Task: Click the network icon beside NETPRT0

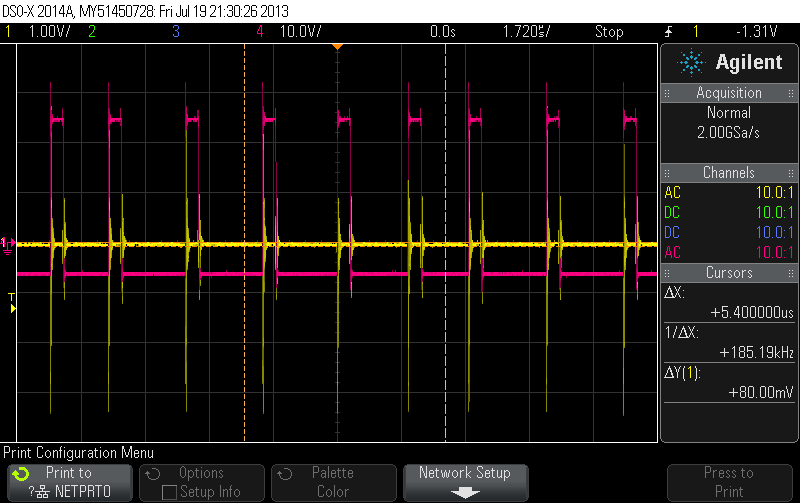Action: tap(43, 492)
